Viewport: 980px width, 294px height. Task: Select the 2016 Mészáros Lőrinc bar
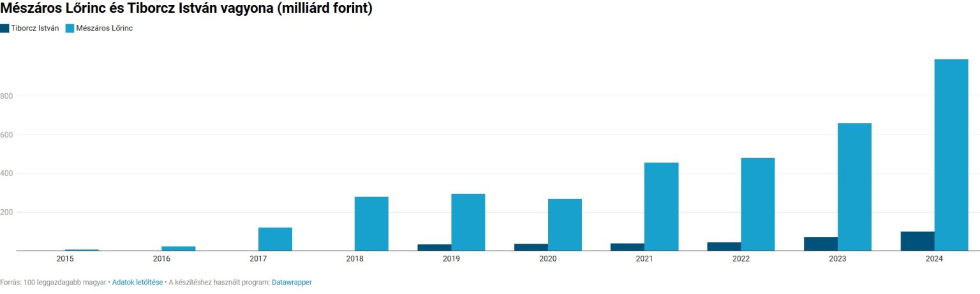pos(179,249)
